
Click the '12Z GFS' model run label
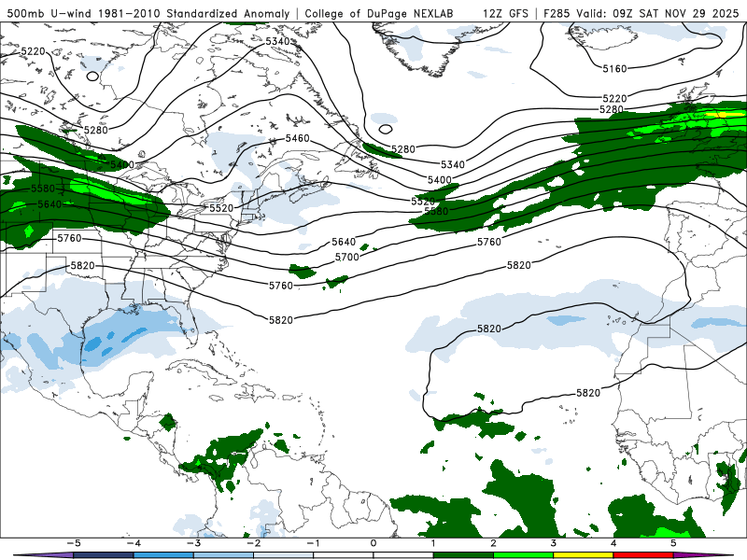point(505,13)
